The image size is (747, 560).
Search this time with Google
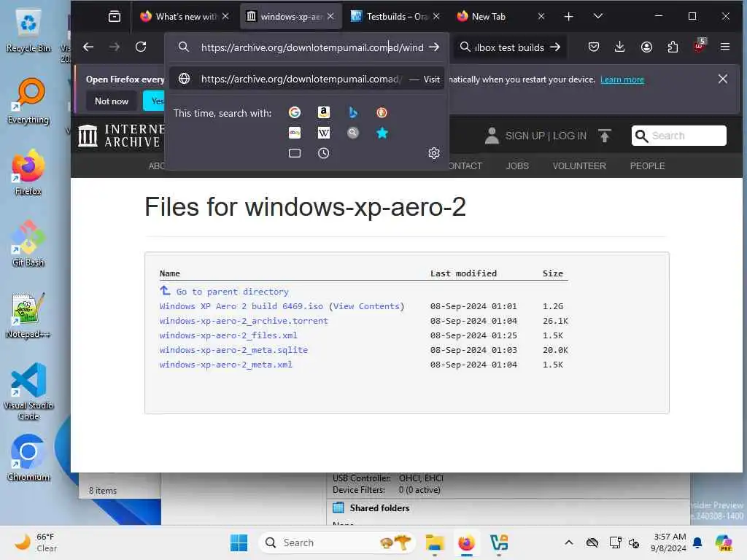pos(295,112)
